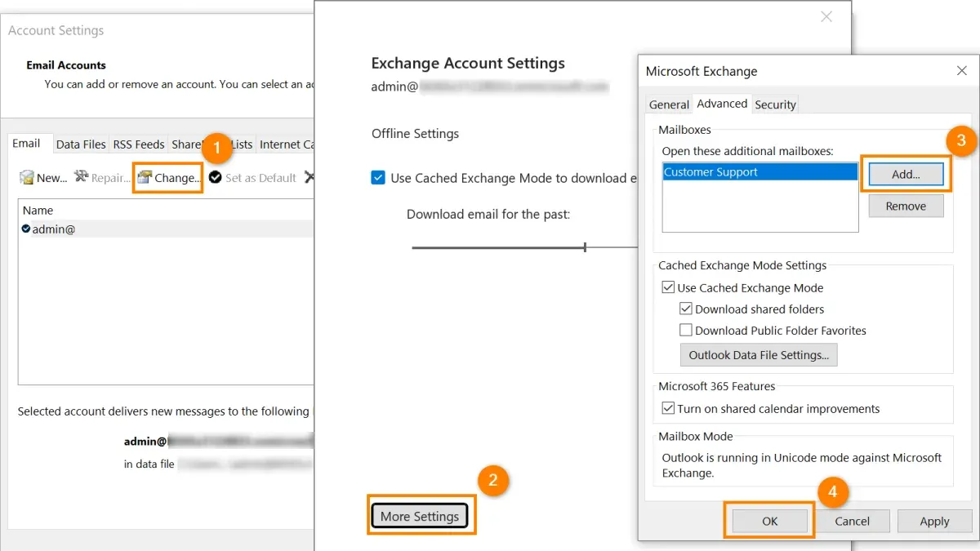Close the Microsoft Exchange dialog
Image resolution: width=980 pixels, height=551 pixels.
pos(961,71)
